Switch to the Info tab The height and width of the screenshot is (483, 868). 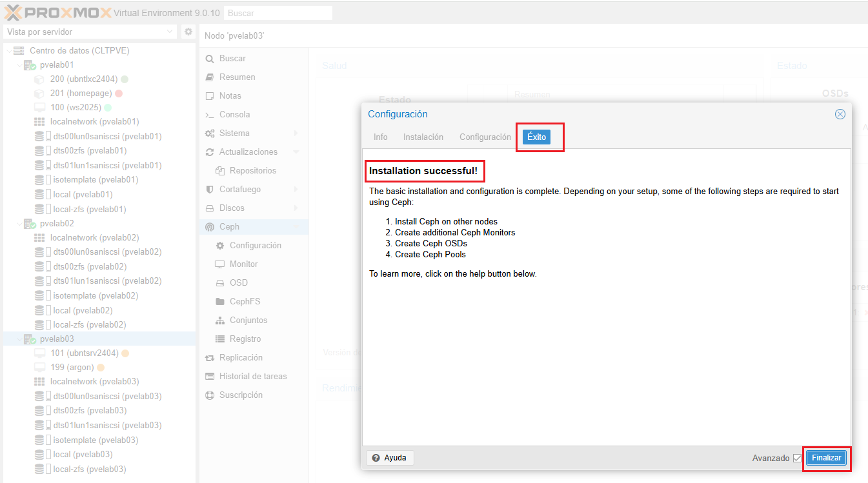point(381,137)
